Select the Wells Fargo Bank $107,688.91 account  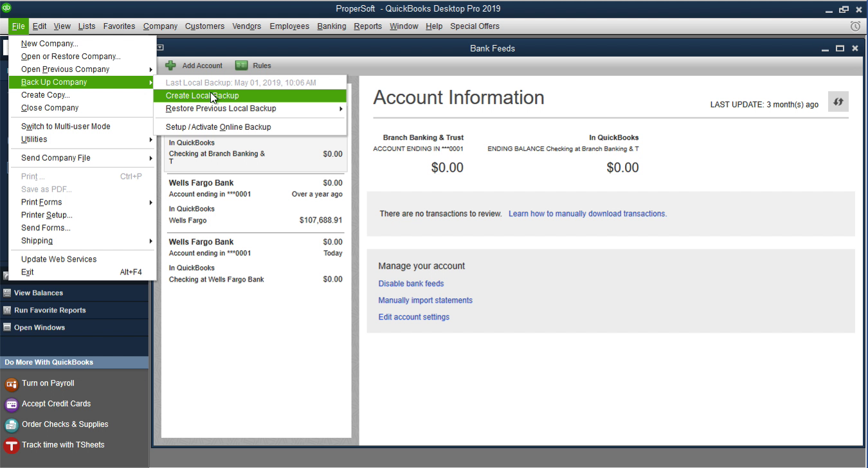[255, 203]
